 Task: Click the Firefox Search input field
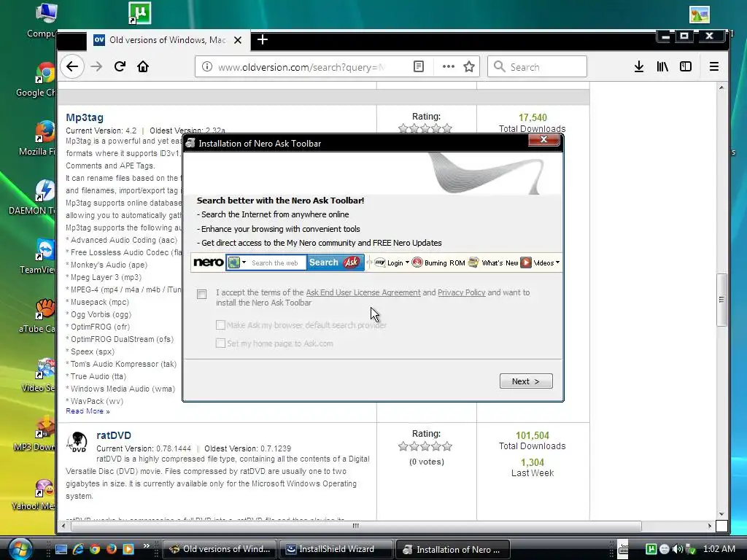537,66
